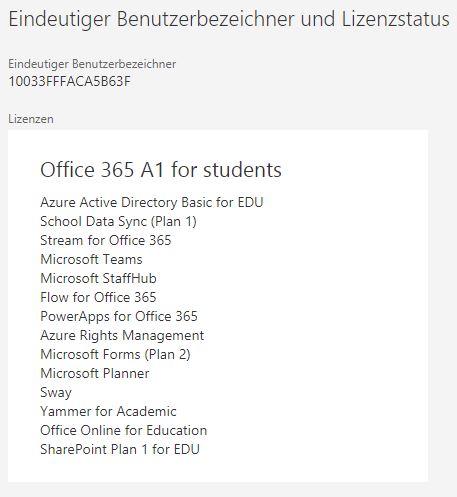Select the Sway entry
The height and width of the screenshot is (497, 457).
click(x=56, y=393)
